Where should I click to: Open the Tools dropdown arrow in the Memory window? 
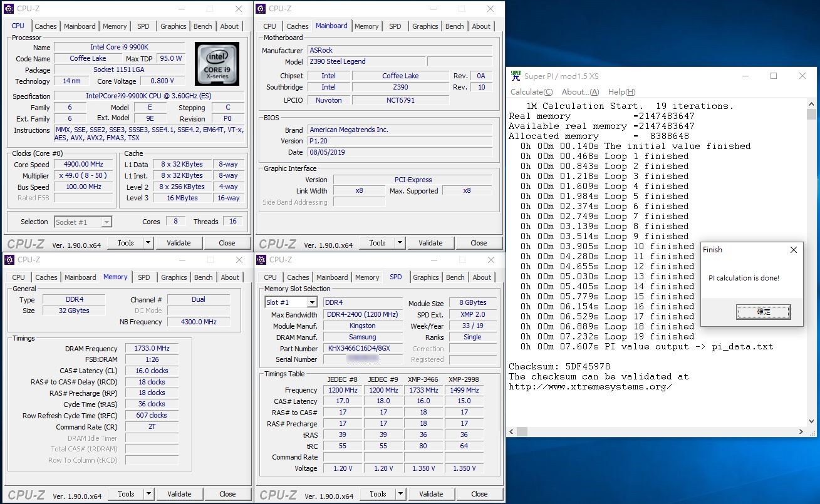click(x=149, y=494)
